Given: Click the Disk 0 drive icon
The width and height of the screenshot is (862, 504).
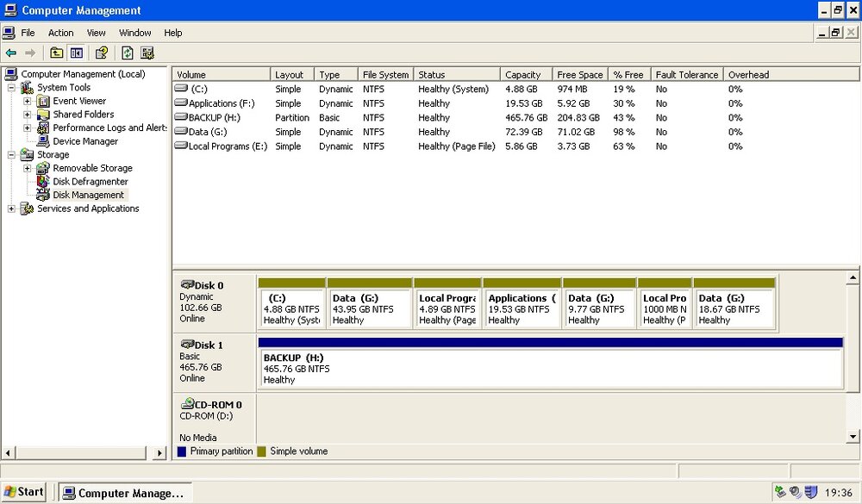Looking at the screenshot, I should [x=187, y=284].
